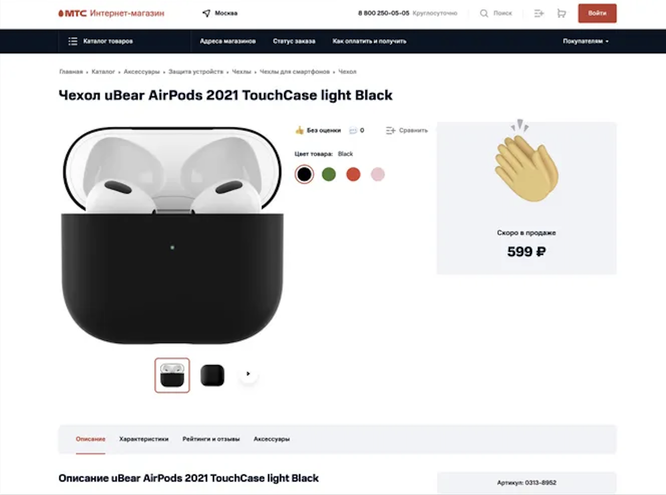The image size is (666, 495).
Task: Select the green color option
Action: 329,174
